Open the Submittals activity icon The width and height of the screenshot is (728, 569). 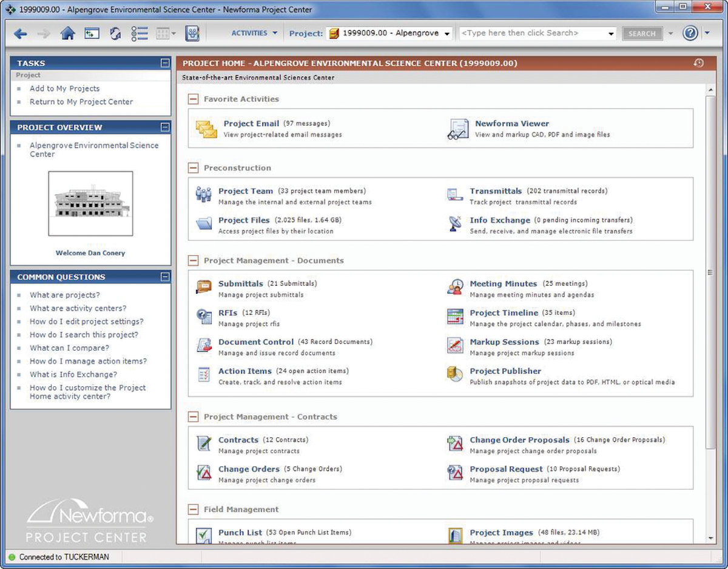pyautogui.click(x=204, y=288)
